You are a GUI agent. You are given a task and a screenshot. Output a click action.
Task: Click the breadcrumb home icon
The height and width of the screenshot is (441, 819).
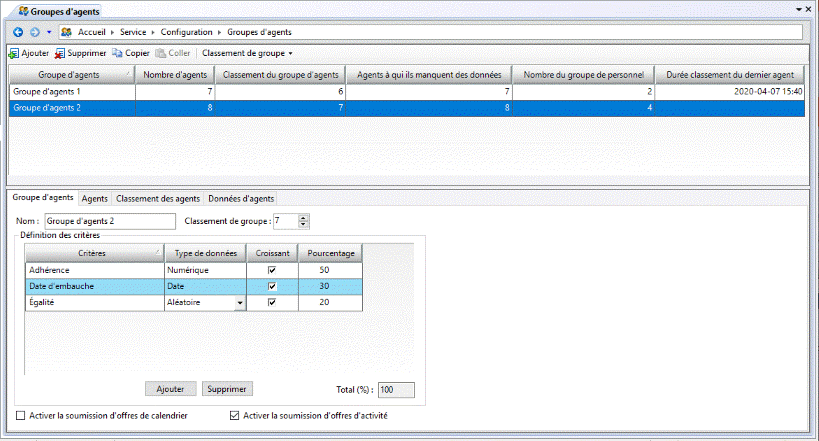(66, 32)
